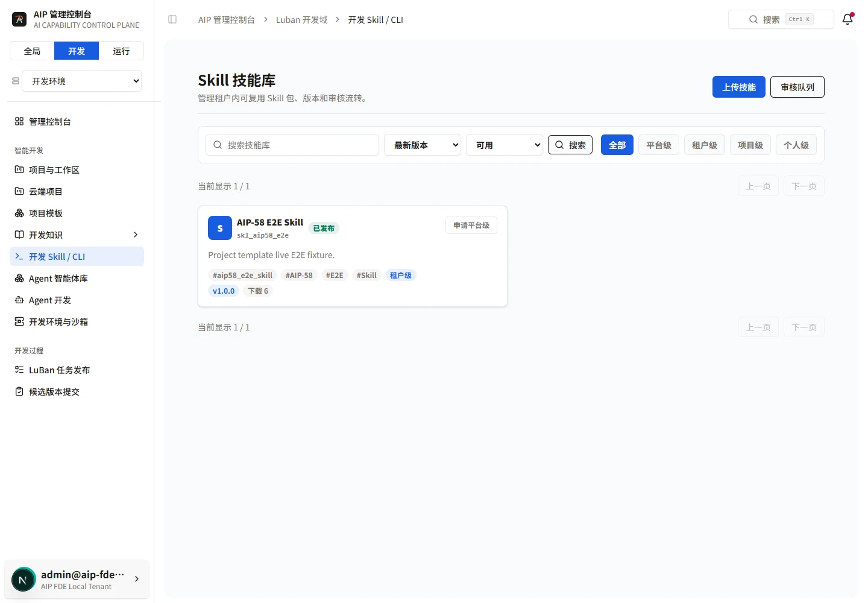Expand the admin account menu chevron
The width and height of the screenshot is (868, 603).
pos(137,579)
